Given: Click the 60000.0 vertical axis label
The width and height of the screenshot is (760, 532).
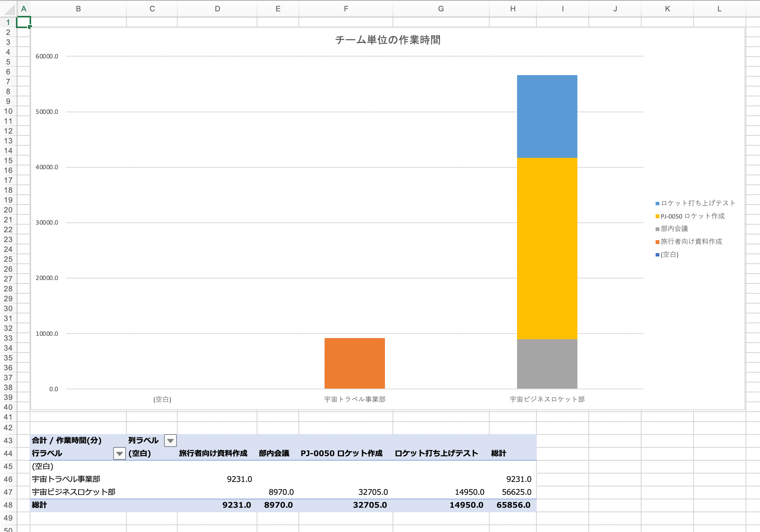Looking at the screenshot, I should click(x=47, y=56).
